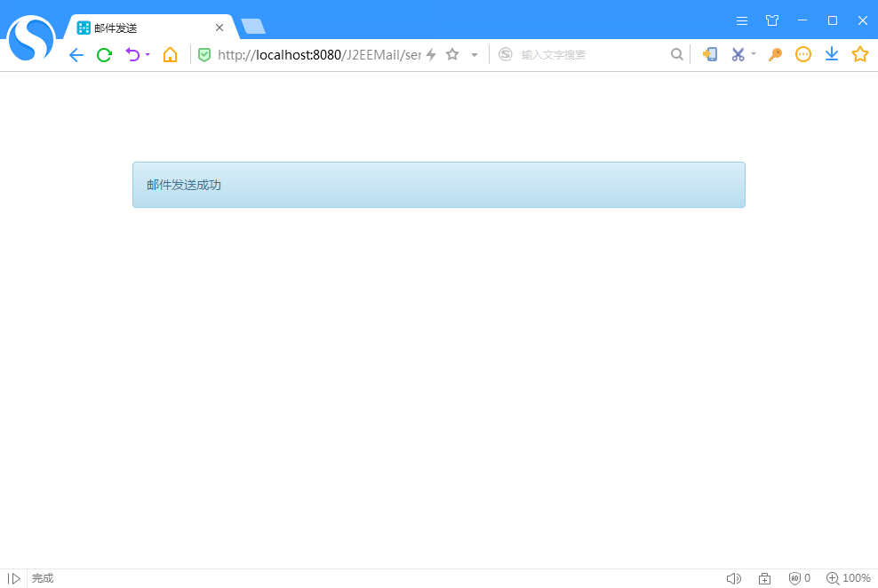Expand the restore closed tabs dropdown
Image resolution: width=878 pixels, height=588 pixels.
148,54
